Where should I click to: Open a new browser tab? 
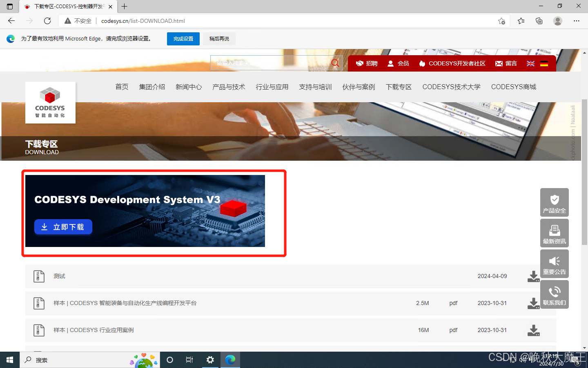pyautogui.click(x=125, y=7)
